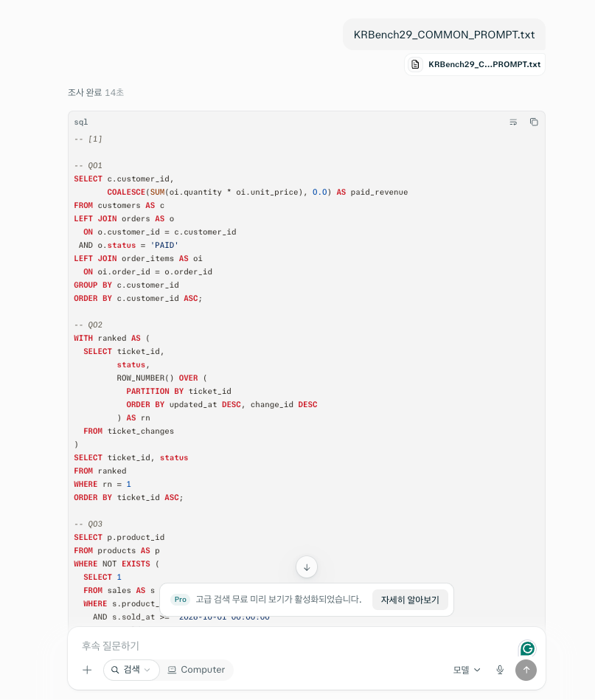
Task: Click the 'FROM products AS p' line
Action: (116, 550)
